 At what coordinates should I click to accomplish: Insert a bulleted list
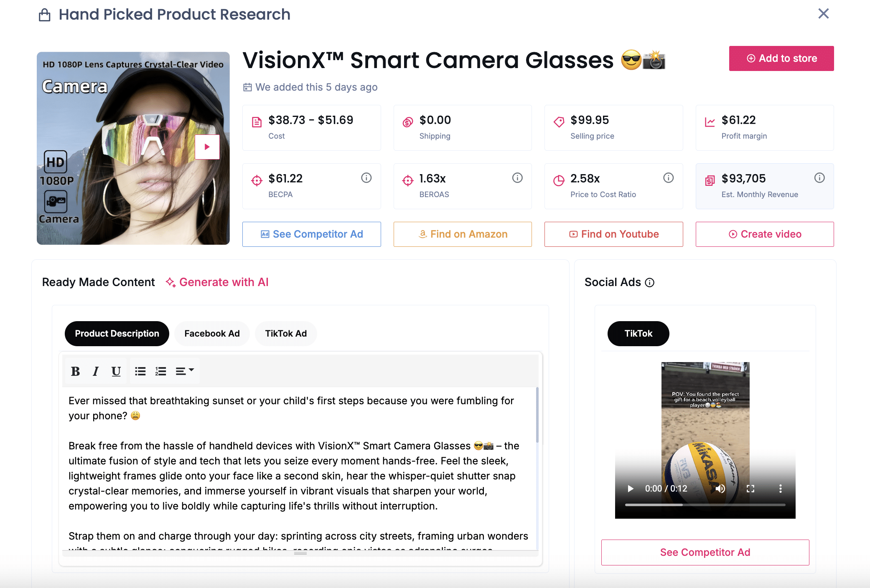[140, 371]
